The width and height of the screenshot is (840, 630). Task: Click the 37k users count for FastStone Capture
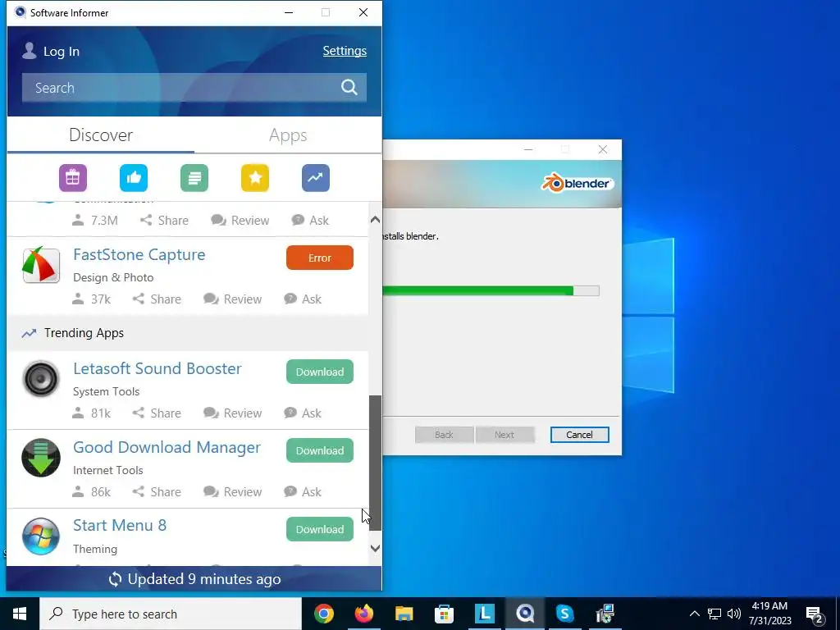[x=92, y=299]
